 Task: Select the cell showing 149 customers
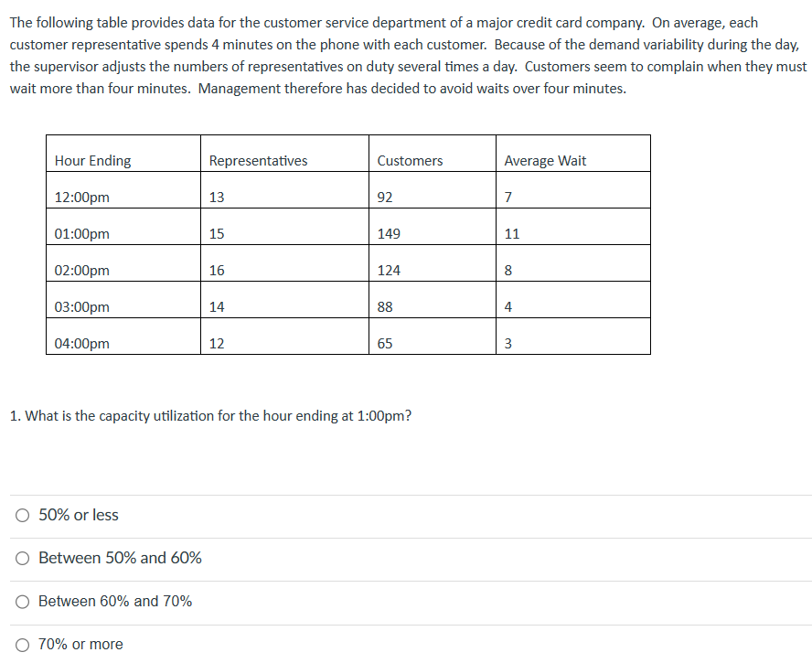pos(388,233)
